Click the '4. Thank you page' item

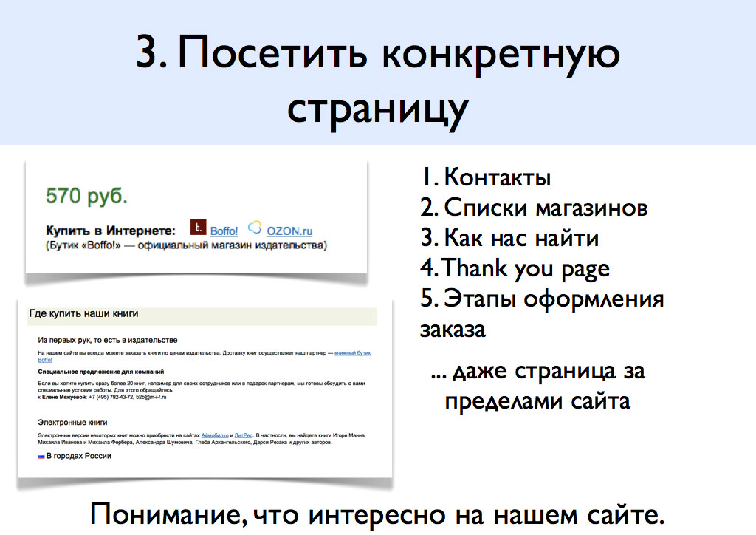click(x=515, y=269)
